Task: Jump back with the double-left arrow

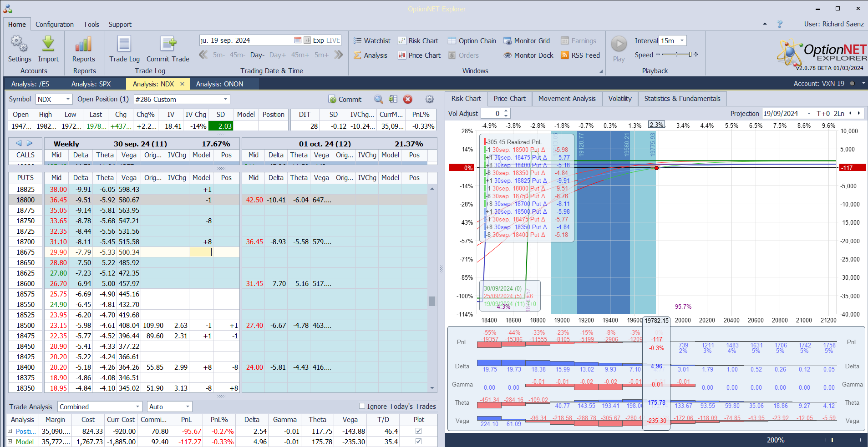Action: coord(203,55)
